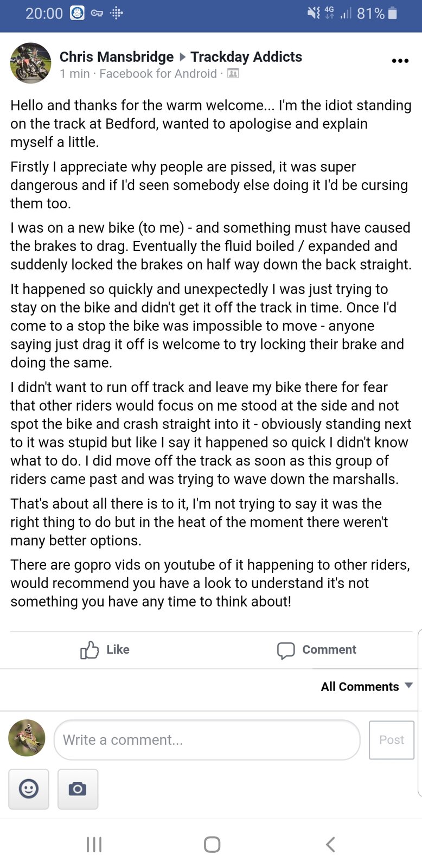This screenshot has height=868, width=422.
Task: Tap the 1 min post timestamp
Action: (x=74, y=74)
